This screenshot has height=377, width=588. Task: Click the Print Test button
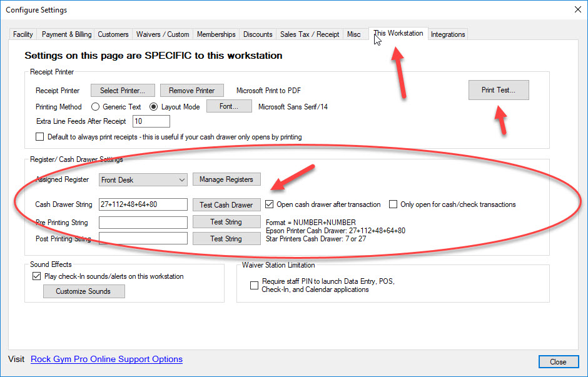[x=499, y=90]
